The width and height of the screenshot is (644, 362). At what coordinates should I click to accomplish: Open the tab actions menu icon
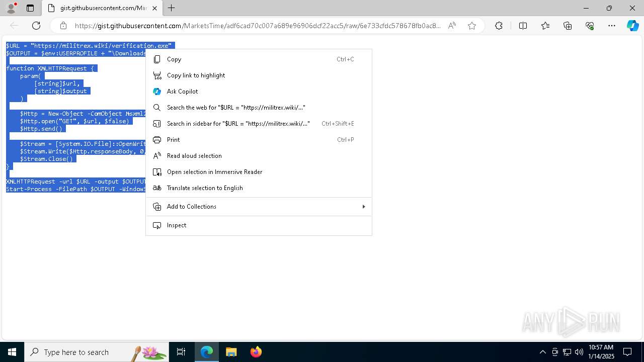tap(30, 8)
